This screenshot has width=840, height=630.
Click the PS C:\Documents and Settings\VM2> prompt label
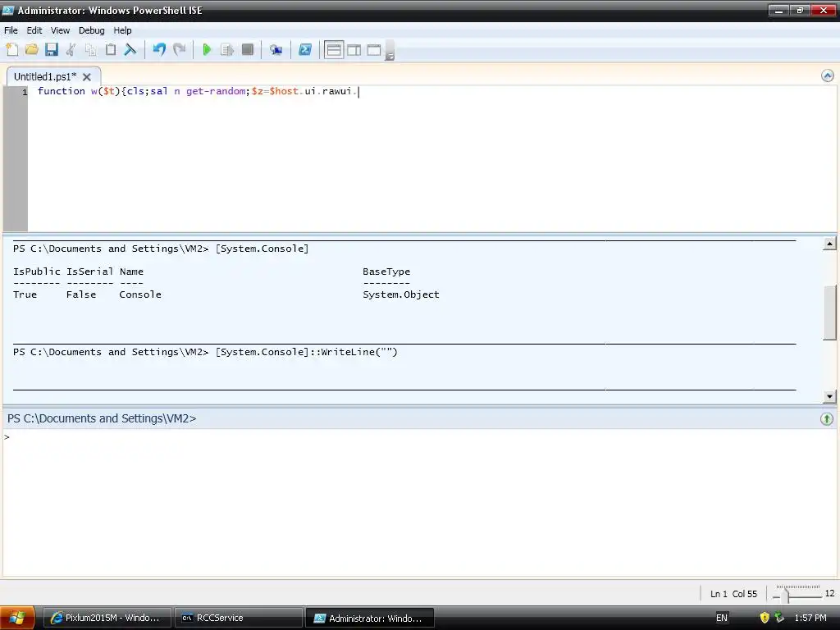102,419
